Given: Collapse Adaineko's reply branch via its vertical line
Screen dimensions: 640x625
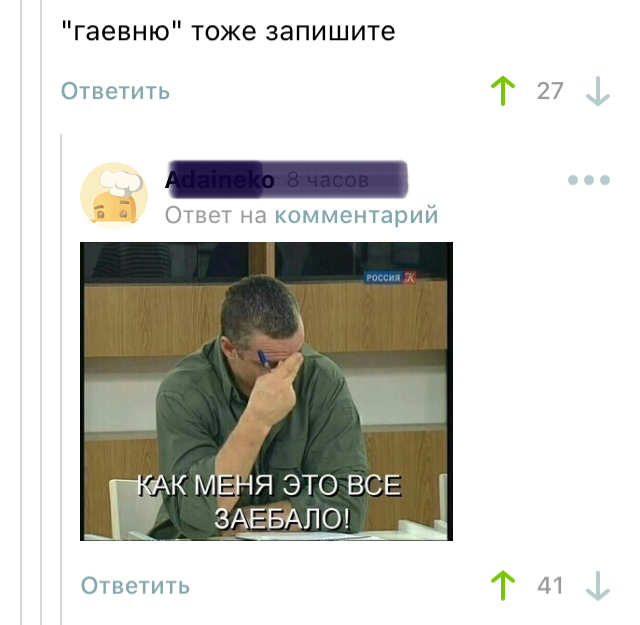Looking at the screenshot, I should [x=61, y=380].
